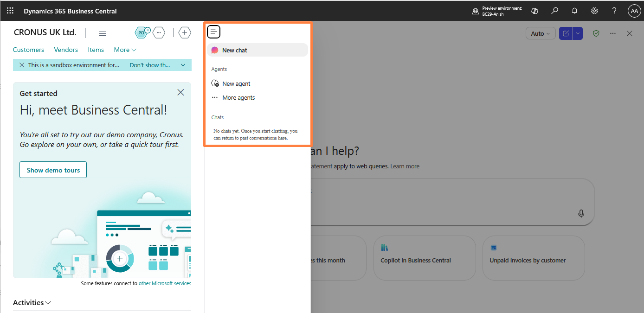This screenshot has width=644, height=313.
Task: Open the help question mark
Action: (614, 11)
